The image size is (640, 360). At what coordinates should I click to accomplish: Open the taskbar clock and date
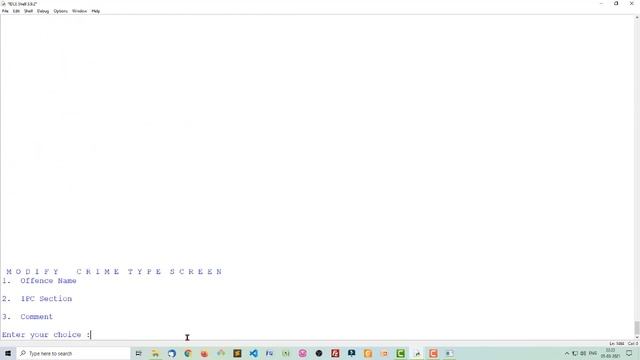(610, 353)
